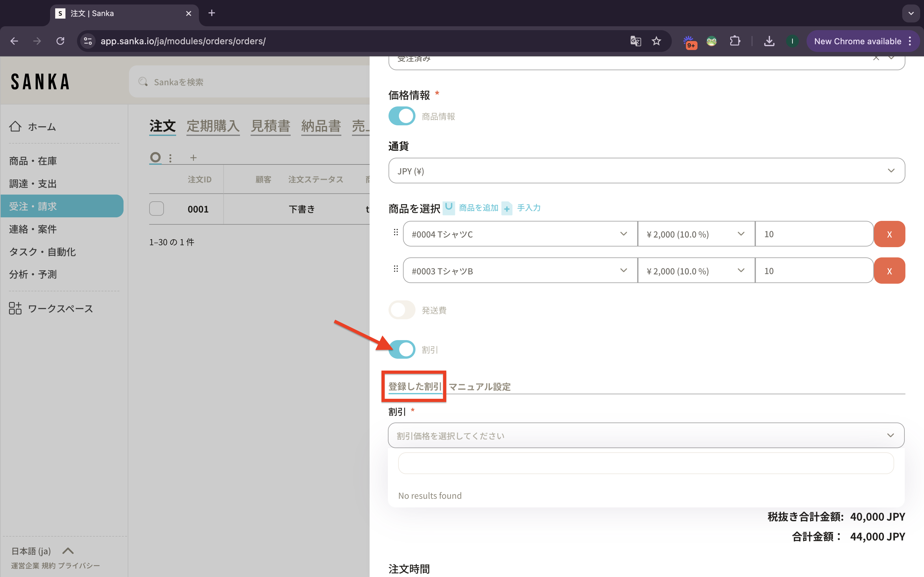Click the workspace grid icon
This screenshot has width=924, height=577.
pyautogui.click(x=15, y=308)
